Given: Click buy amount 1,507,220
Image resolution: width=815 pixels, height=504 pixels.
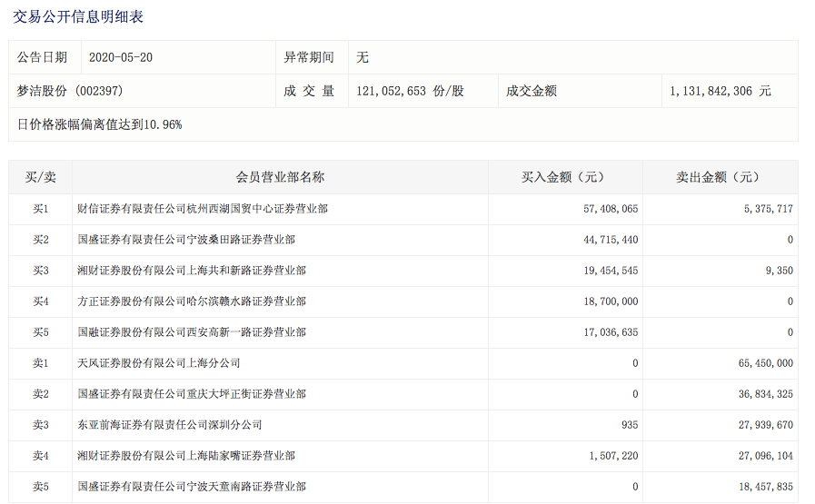Looking at the screenshot, I should (x=613, y=456).
